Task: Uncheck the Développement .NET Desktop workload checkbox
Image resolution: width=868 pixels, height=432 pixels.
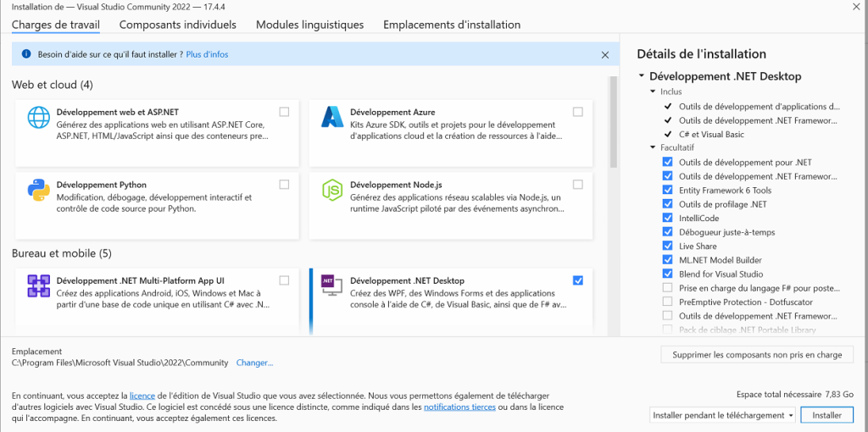Action: (x=578, y=280)
